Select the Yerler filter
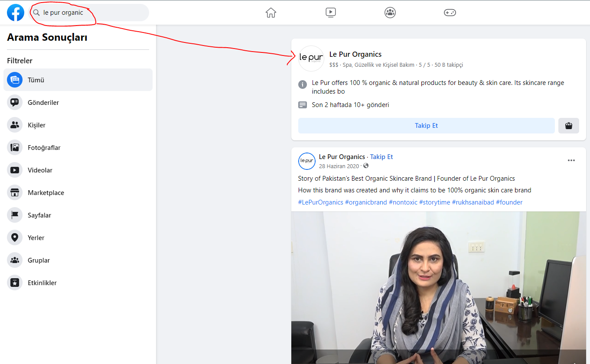Image resolution: width=590 pixels, height=364 pixels. (78, 237)
